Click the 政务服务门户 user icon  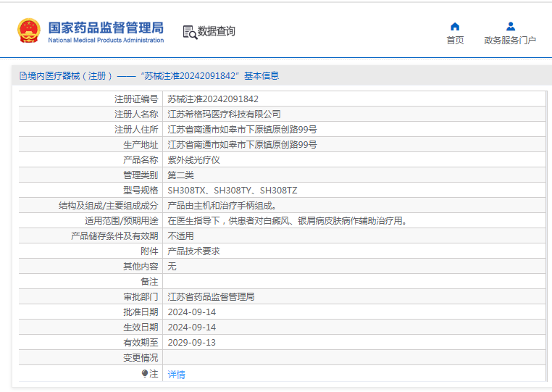pyautogui.click(x=511, y=26)
